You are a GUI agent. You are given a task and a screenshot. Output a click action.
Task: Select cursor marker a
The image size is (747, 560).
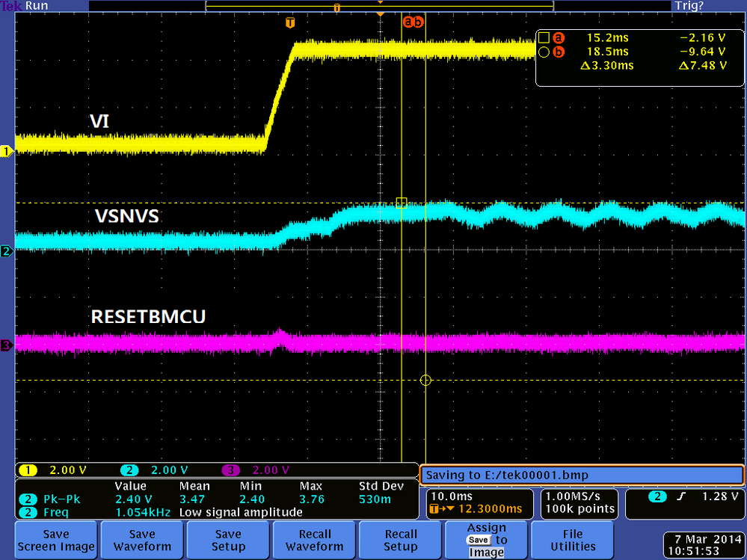408,22
